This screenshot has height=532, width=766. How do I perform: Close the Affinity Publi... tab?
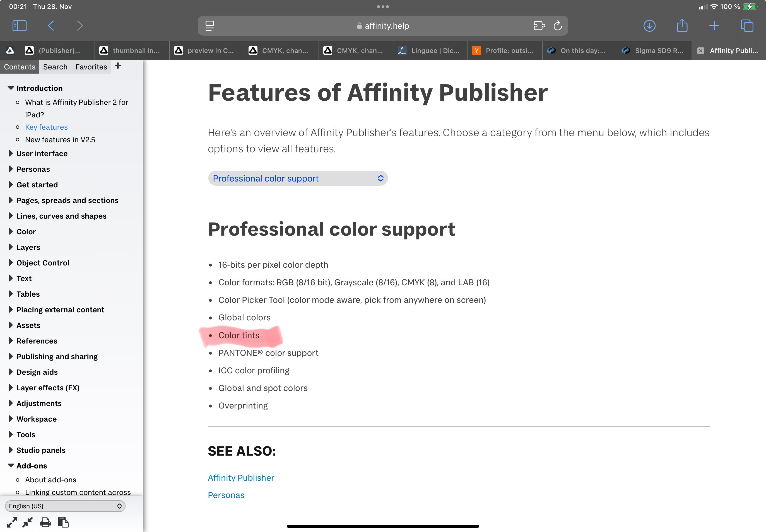click(x=701, y=51)
